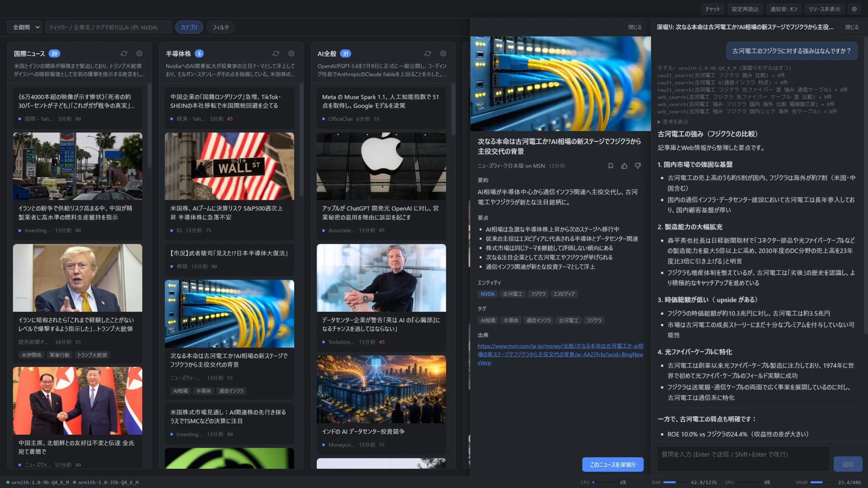Open the Trump photo article thumbnail
868x488 pixels.
[78, 278]
